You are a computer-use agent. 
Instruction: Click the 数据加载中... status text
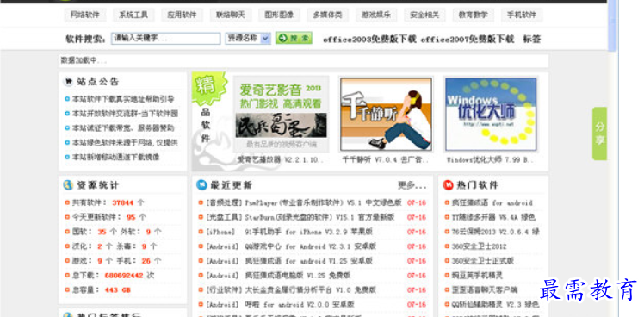click(x=84, y=61)
